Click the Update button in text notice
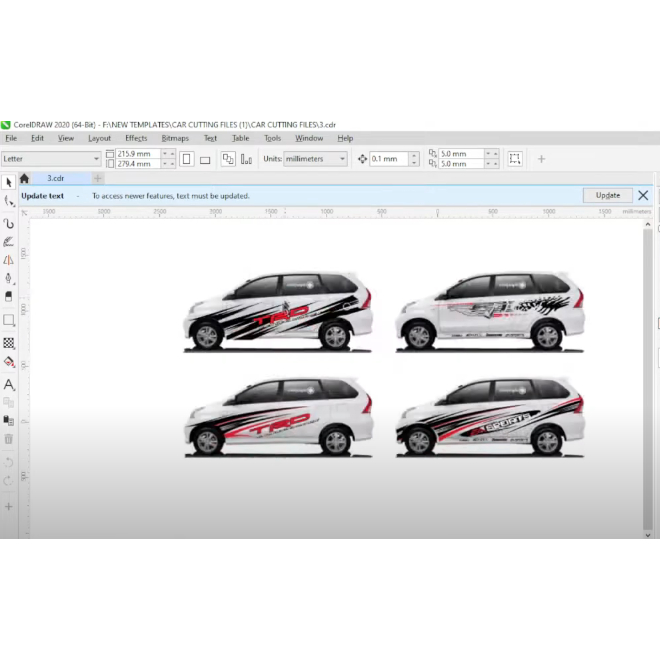This screenshot has width=660, height=660. tap(608, 196)
